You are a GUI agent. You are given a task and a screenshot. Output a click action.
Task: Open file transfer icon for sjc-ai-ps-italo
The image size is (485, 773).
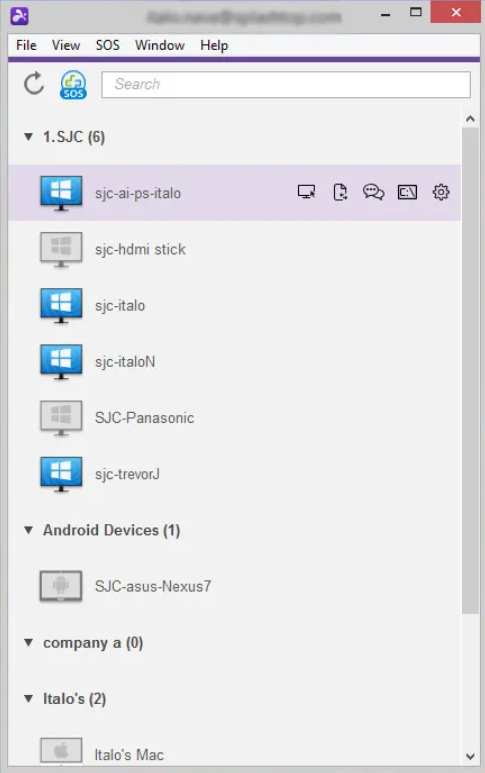pyautogui.click(x=340, y=192)
